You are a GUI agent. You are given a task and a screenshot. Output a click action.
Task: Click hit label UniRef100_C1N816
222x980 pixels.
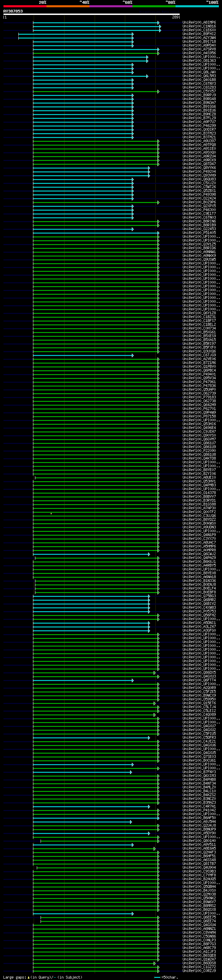[199, 26]
